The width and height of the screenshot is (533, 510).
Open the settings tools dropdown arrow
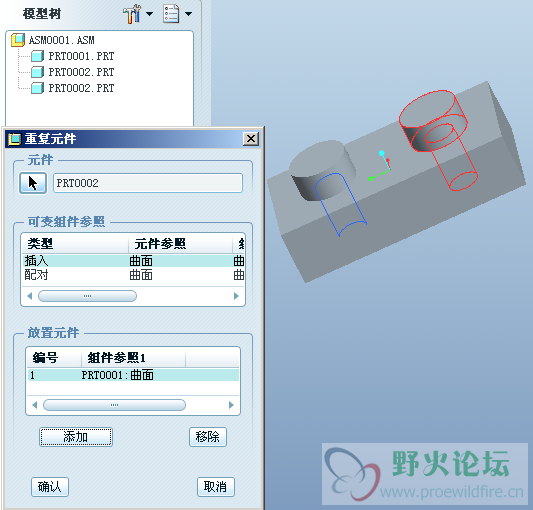click(x=149, y=14)
